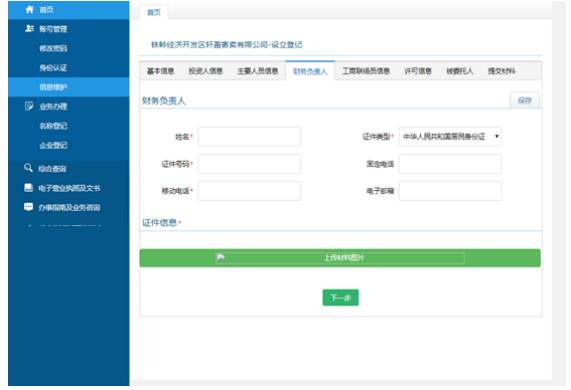
Task: Focus the 固定电话 input field
Action: tap(450, 164)
